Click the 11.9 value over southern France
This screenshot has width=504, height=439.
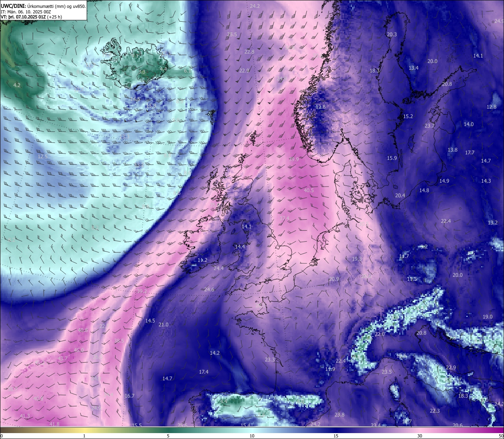tap(330, 369)
